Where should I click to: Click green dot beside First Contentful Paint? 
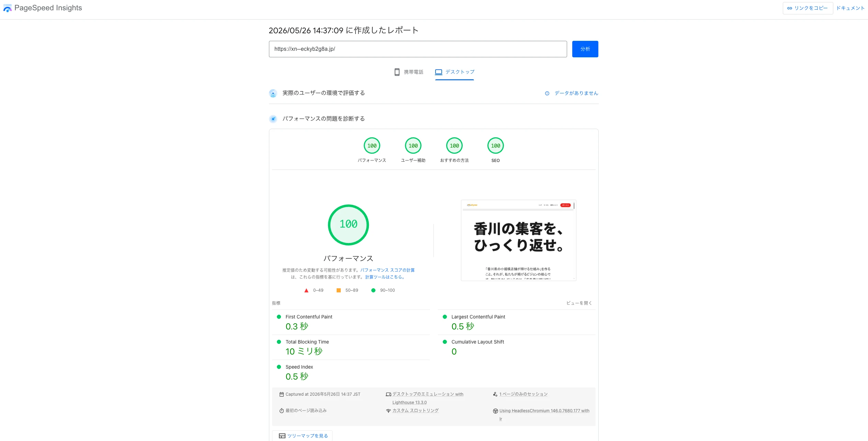pos(279,317)
